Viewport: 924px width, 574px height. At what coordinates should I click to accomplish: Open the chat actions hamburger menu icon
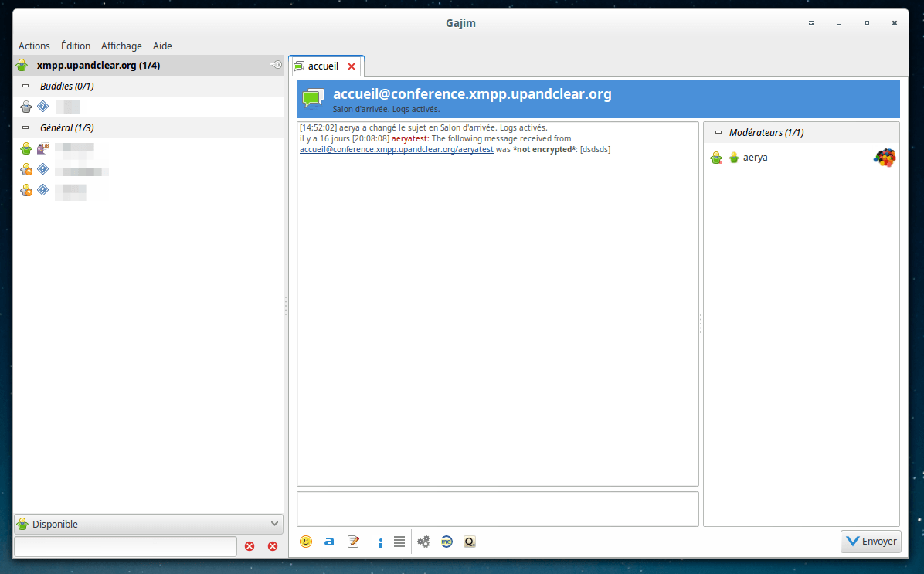399,541
